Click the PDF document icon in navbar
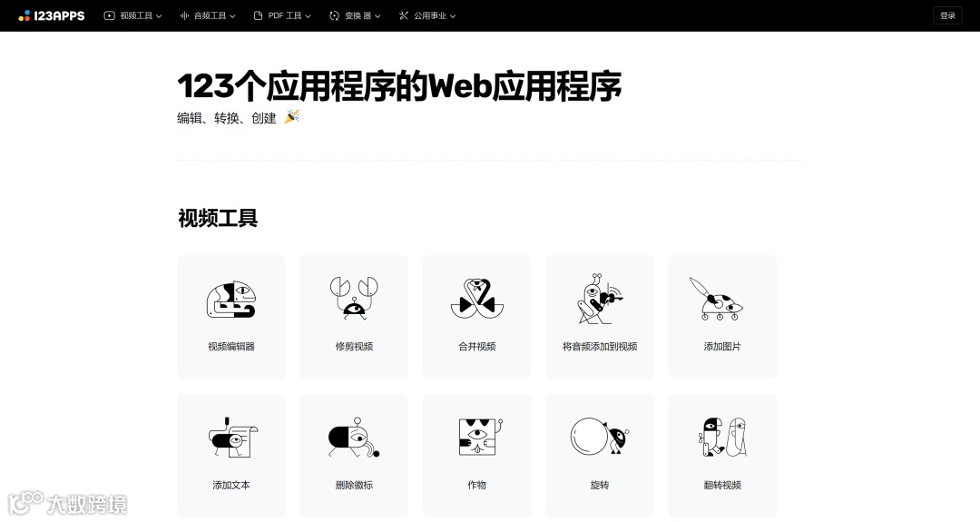Screen dimensions: 980x522 (258, 15)
